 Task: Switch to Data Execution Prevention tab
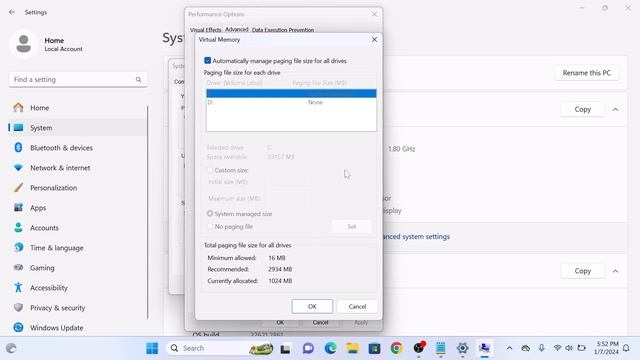[x=283, y=30]
